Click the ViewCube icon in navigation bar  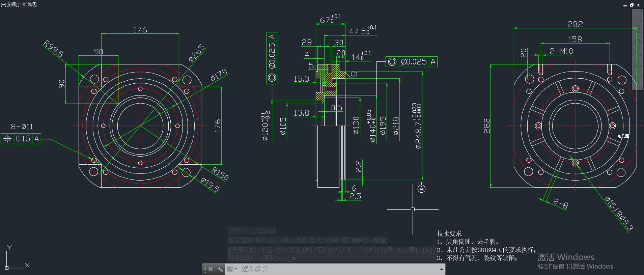click(637, 20)
